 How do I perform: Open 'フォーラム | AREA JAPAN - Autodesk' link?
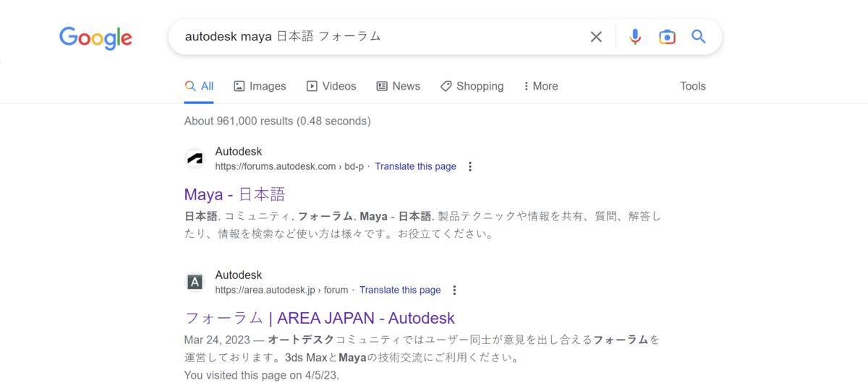pyautogui.click(x=320, y=318)
